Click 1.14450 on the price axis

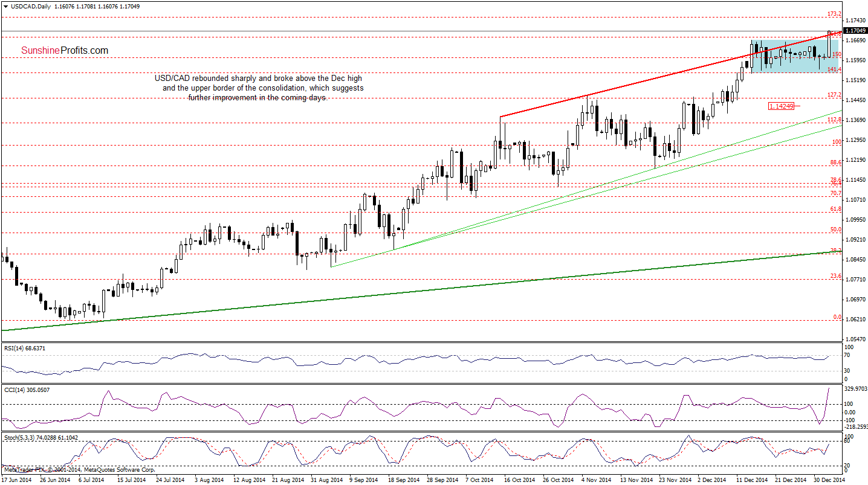coord(856,100)
